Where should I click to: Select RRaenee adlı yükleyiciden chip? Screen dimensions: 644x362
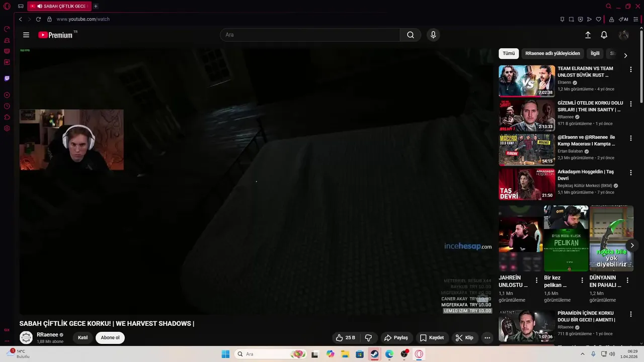click(x=552, y=53)
